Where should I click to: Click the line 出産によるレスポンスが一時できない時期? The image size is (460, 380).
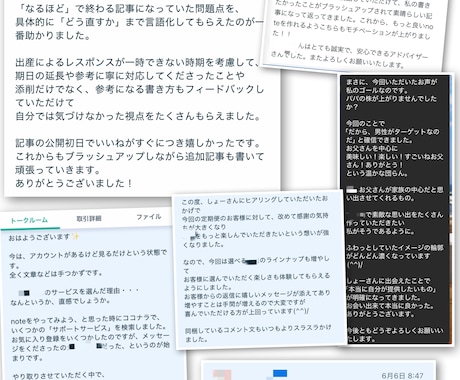pos(137,62)
